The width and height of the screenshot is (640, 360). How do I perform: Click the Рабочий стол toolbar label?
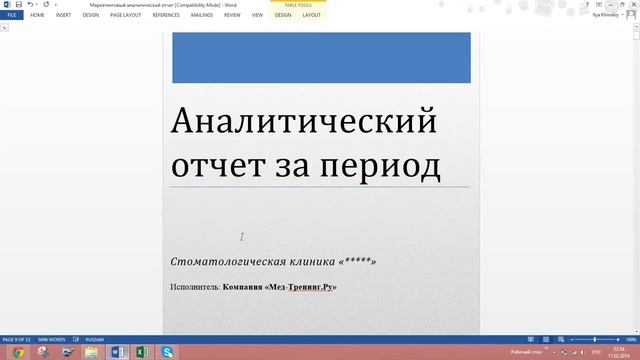tap(526, 352)
